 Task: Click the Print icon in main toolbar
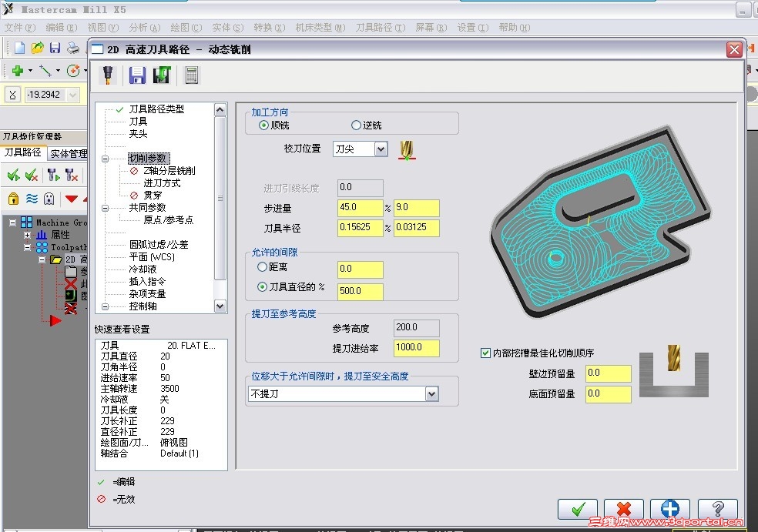tap(73, 48)
